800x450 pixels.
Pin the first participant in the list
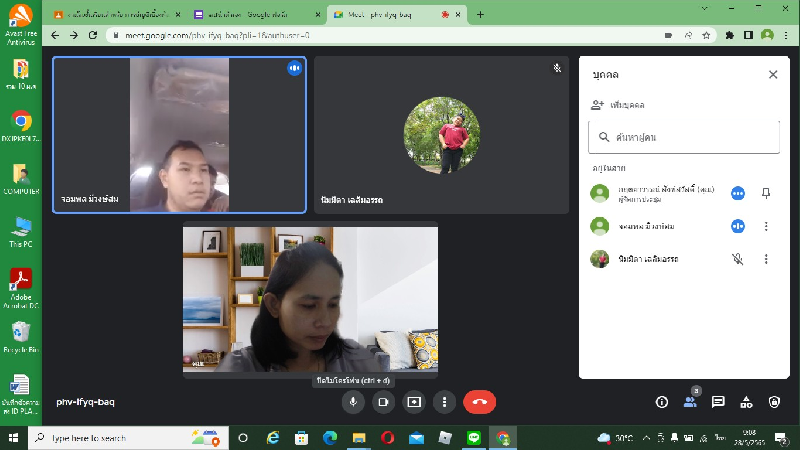pyautogui.click(x=766, y=193)
